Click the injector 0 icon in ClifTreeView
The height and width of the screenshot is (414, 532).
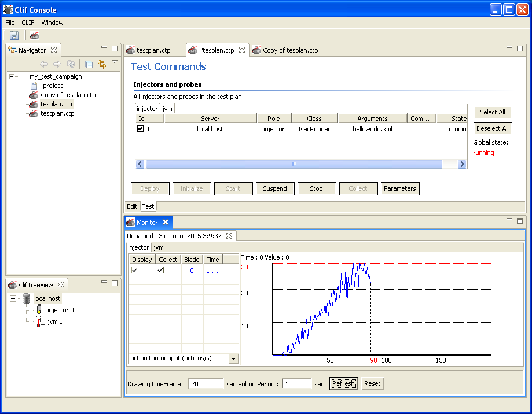[x=39, y=310]
